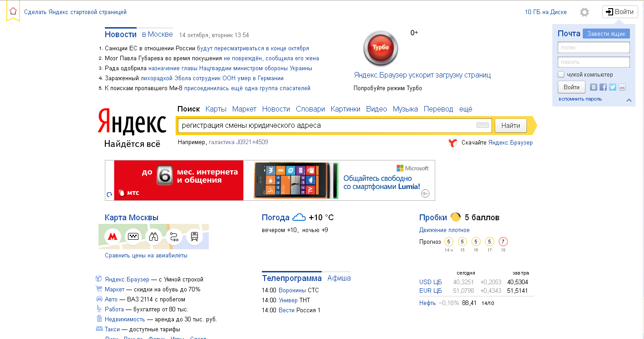This screenshot has height=339, width=644.
Task: Click the Найти search button
Action: [x=511, y=126]
